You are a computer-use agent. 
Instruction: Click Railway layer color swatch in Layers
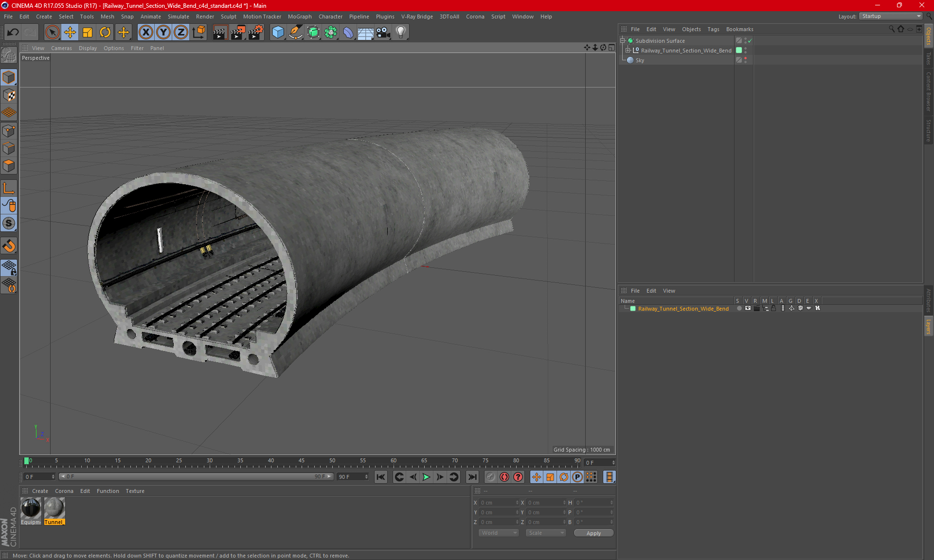tap(633, 309)
